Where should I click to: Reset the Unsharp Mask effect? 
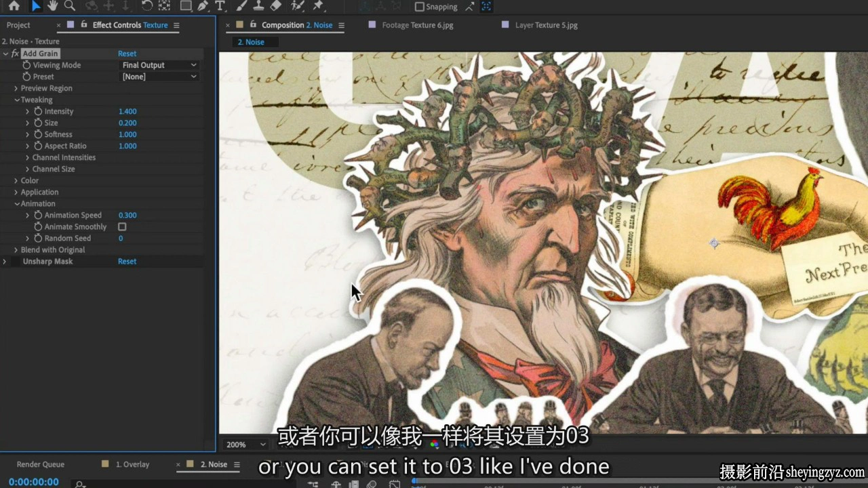pos(127,261)
